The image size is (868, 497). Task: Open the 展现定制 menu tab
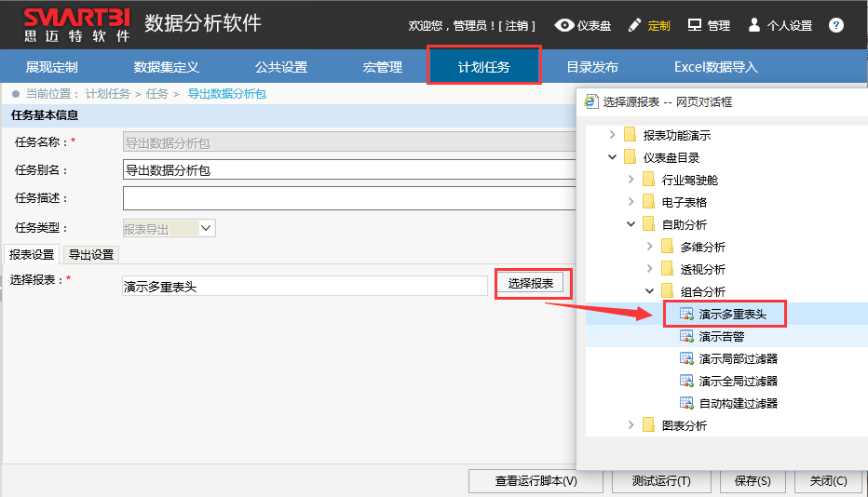tap(51, 67)
